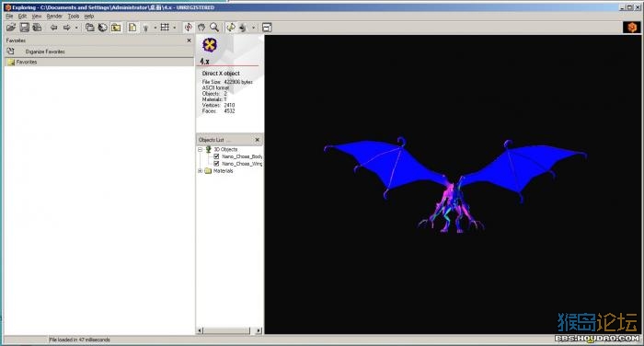Click the lights lamp toolbar icon
The height and width of the screenshot is (346, 644).
pyautogui.click(x=145, y=28)
